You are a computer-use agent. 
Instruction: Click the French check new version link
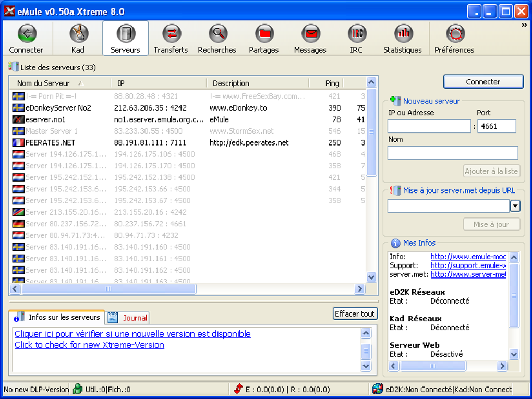point(132,334)
